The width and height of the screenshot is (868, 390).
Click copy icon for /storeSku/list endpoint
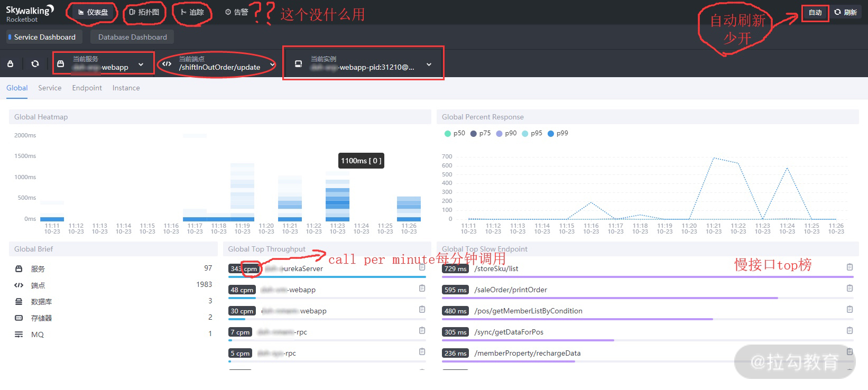click(x=849, y=267)
